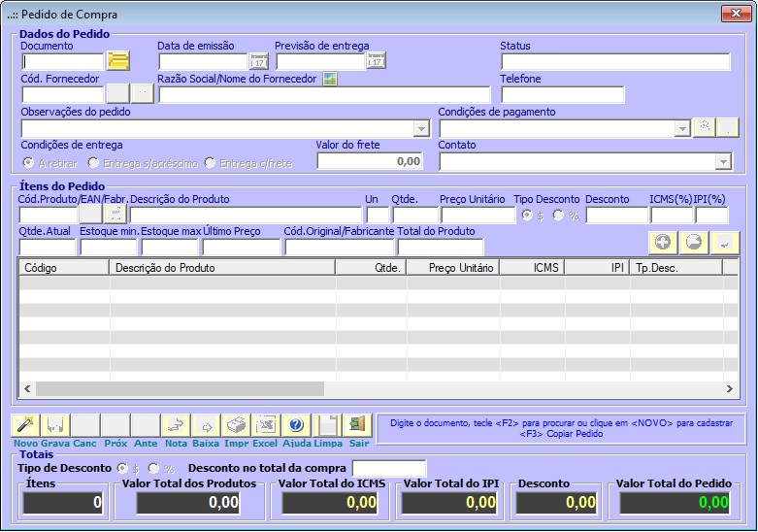Viewport: 758px width, 532px height.
Task: Click the Status field
Action: [x=615, y=61]
